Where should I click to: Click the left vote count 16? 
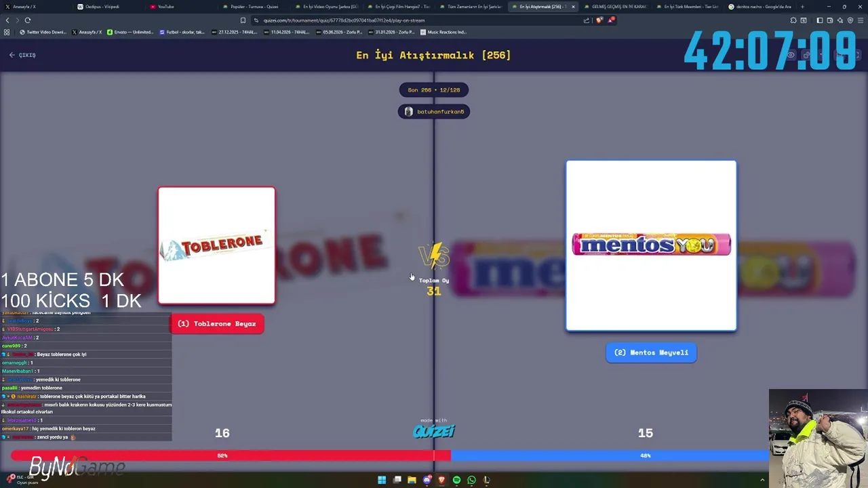click(222, 433)
